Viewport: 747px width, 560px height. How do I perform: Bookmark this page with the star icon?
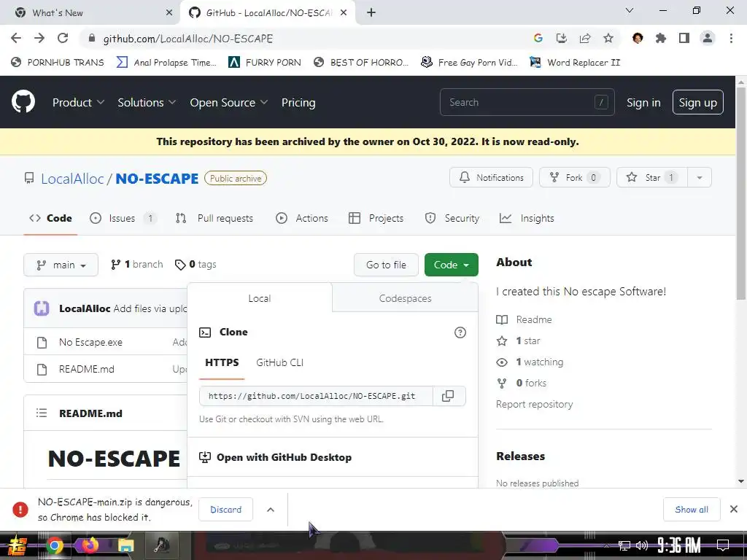608,38
